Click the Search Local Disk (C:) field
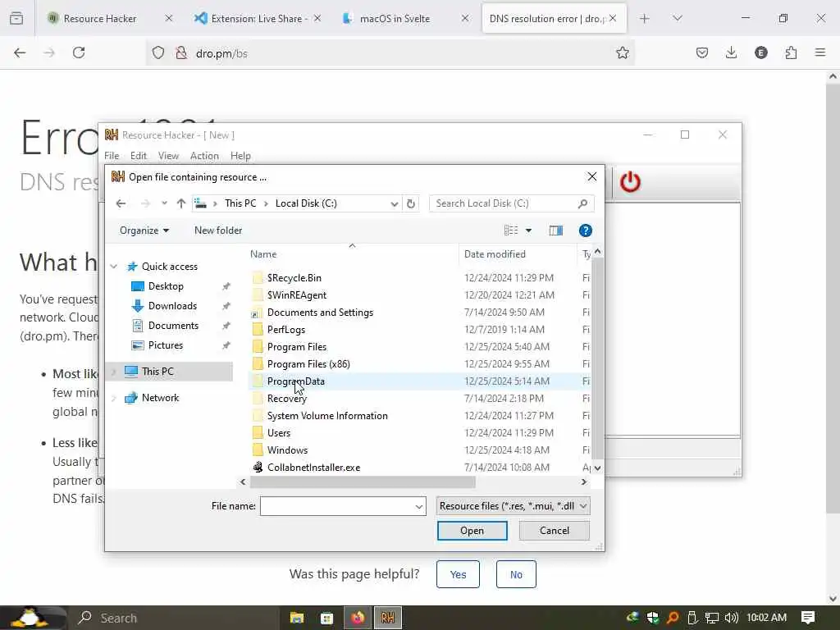 coord(504,203)
